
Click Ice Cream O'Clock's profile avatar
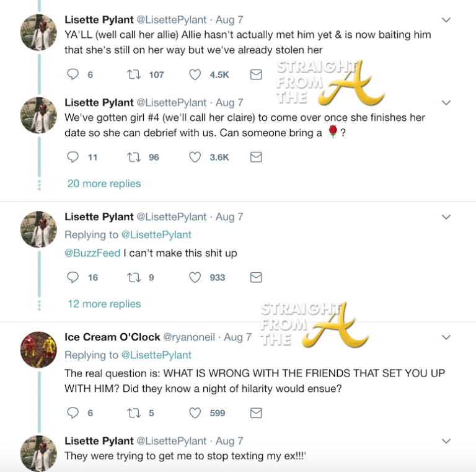[x=38, y=349]
